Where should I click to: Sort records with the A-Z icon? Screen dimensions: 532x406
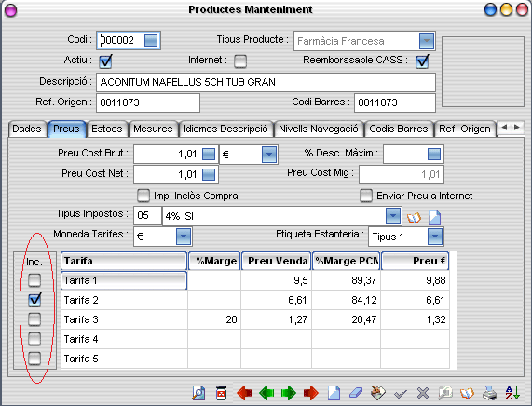click(x=512, y=393)
